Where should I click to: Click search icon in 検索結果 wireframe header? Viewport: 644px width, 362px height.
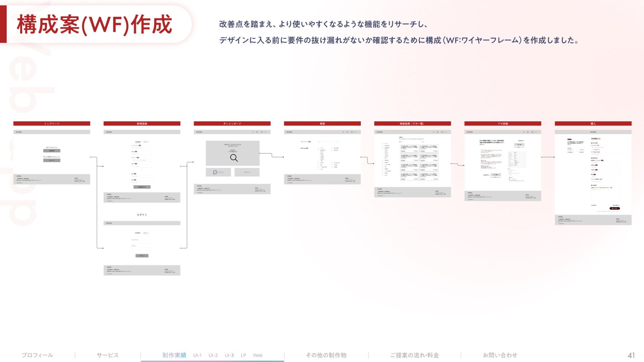pos(434,132)
